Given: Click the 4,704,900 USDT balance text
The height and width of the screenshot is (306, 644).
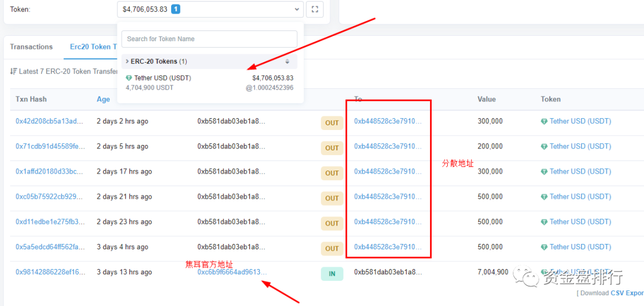Looking at the screenshot, I should [150, 88].
